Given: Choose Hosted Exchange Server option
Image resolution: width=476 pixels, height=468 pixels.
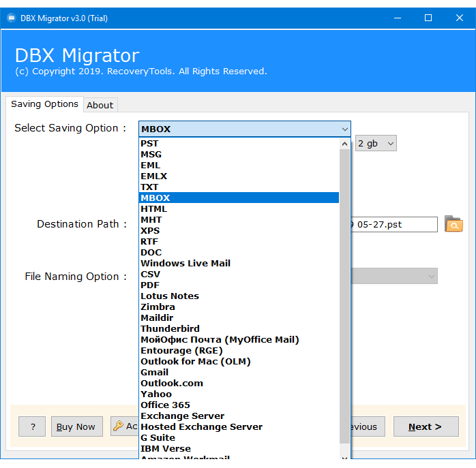Looking at the screenshot, I should (x=239, y=427).
